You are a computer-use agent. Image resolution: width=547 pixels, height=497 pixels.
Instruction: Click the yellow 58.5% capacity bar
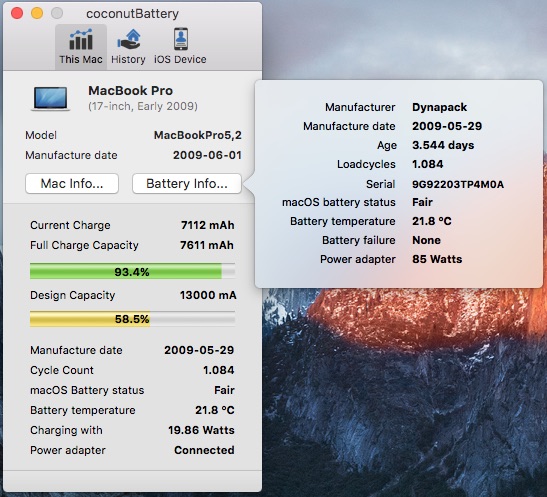click(x=132, y=319)
